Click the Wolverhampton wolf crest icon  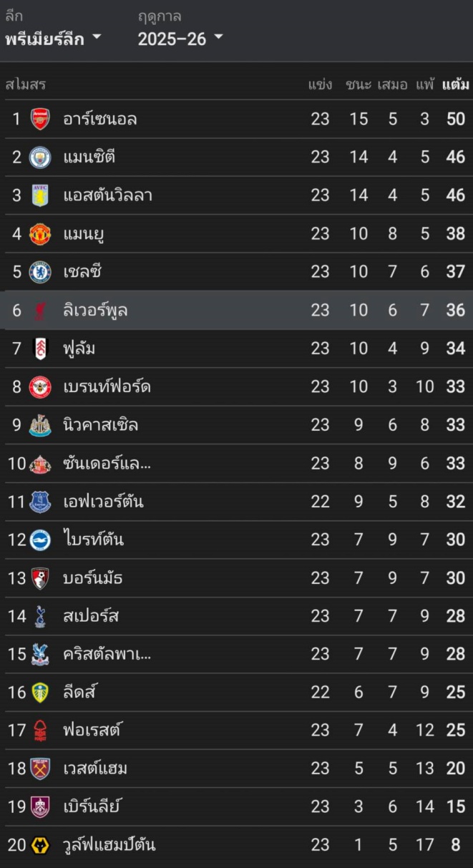(x=40, y=845)
